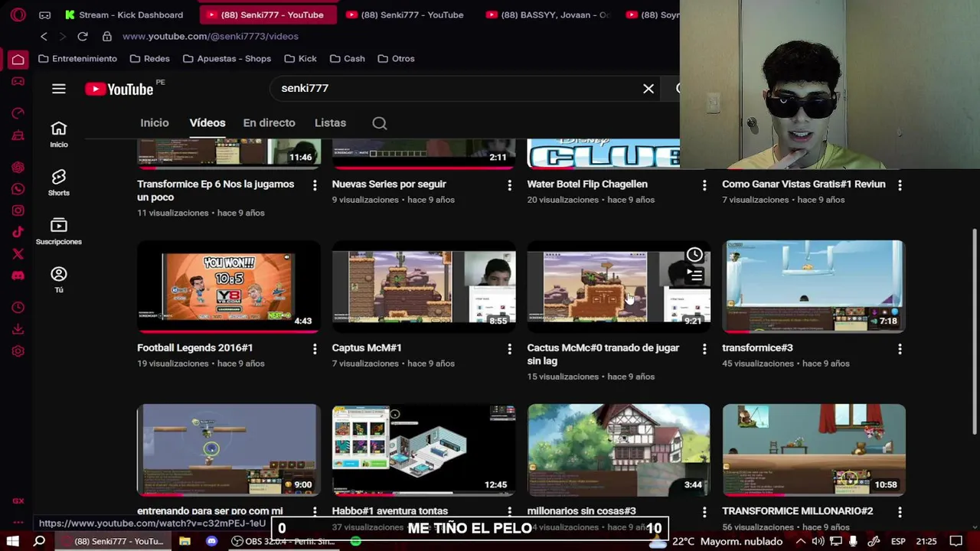Open options for Como Ganar Vistas Gratis#1

(x=900, y=185)
